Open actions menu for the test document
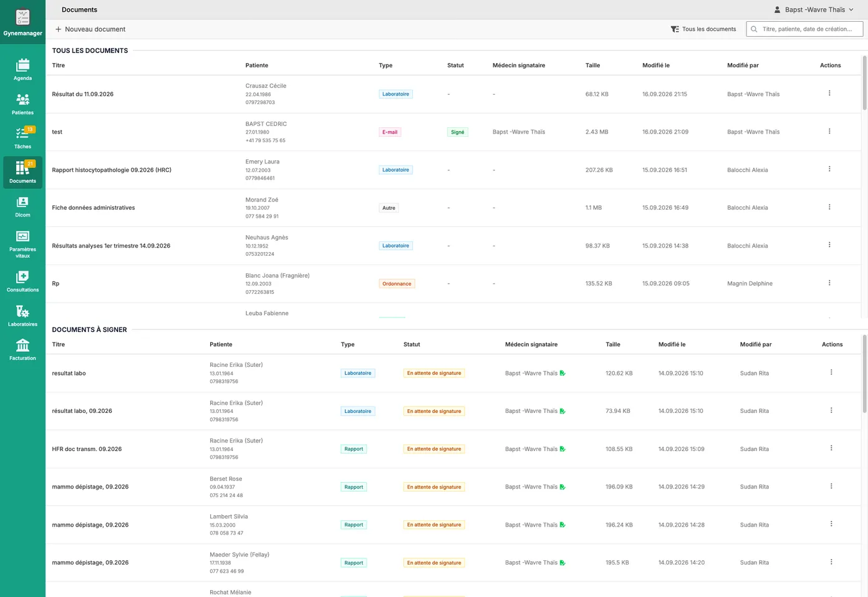This screenshot has height=597, width=868. click(x=829, y=132)
